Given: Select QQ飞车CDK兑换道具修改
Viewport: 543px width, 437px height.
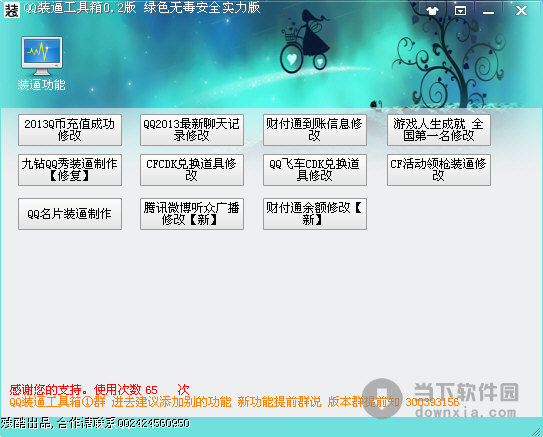Looking at the screenshot, I should 315,170.
